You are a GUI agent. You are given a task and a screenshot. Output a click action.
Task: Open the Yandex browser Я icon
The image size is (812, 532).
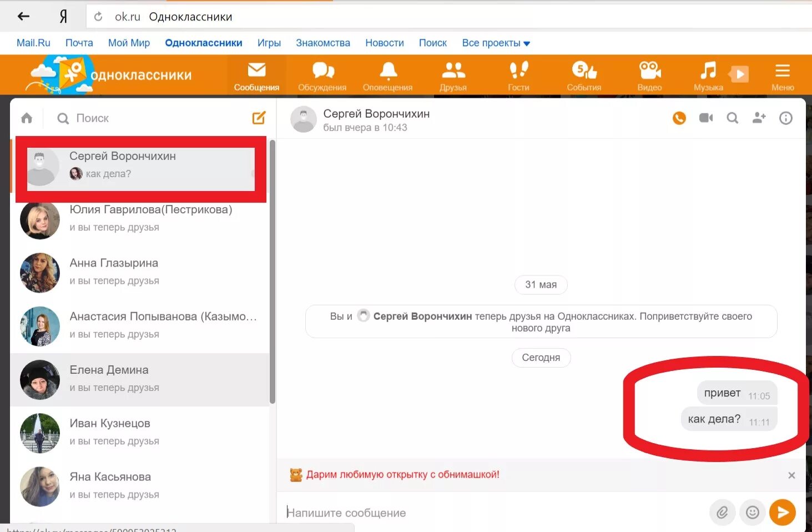(x=63, y=17)
